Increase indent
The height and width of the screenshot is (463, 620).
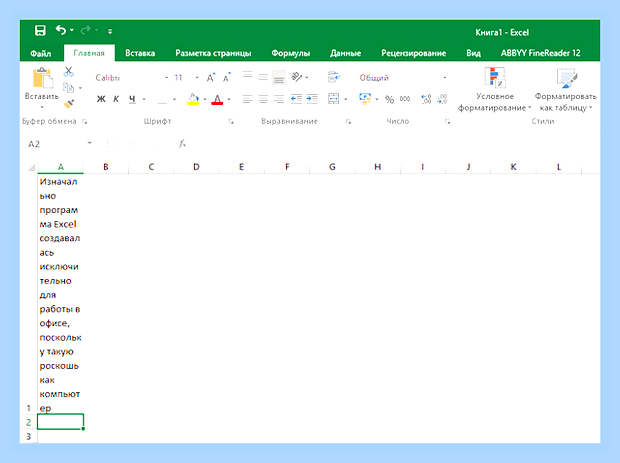(x=312, y=99)
